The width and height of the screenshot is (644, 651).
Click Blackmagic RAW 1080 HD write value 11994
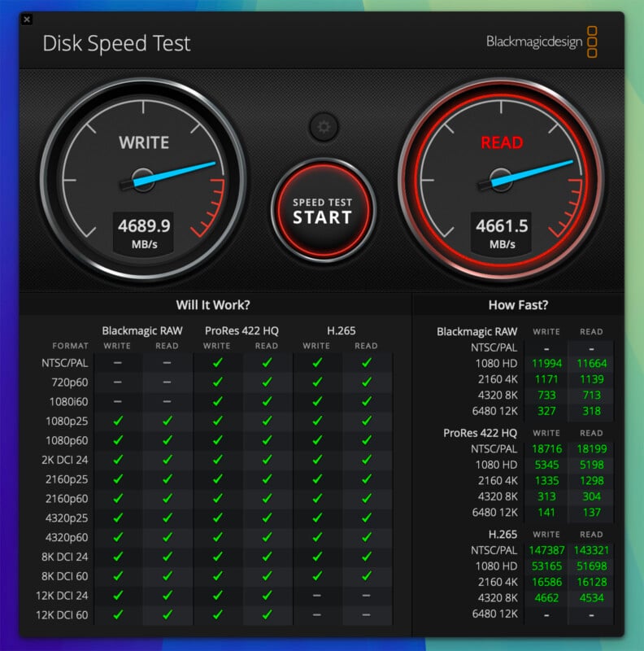tap(546, 364)
